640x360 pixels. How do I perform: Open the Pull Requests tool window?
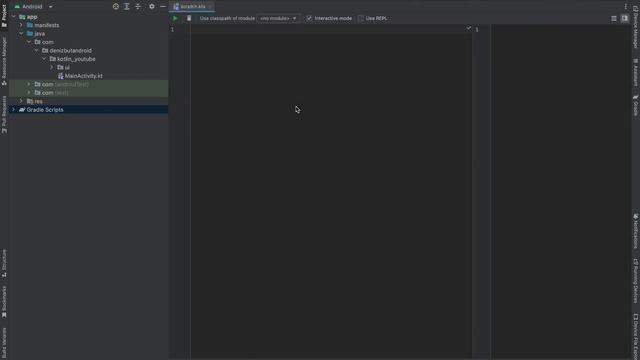pyautogui.click(x=4, y=114)
